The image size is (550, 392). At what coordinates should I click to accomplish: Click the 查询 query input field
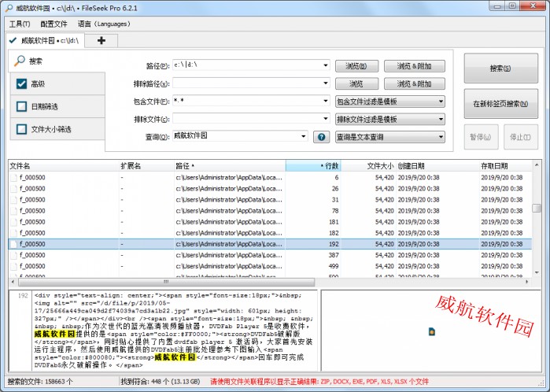point(234,137)
